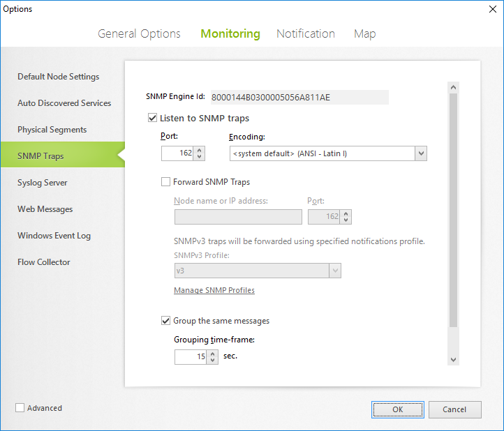
Task: Open Web Messages settings
Action: [x=45, y=209]
